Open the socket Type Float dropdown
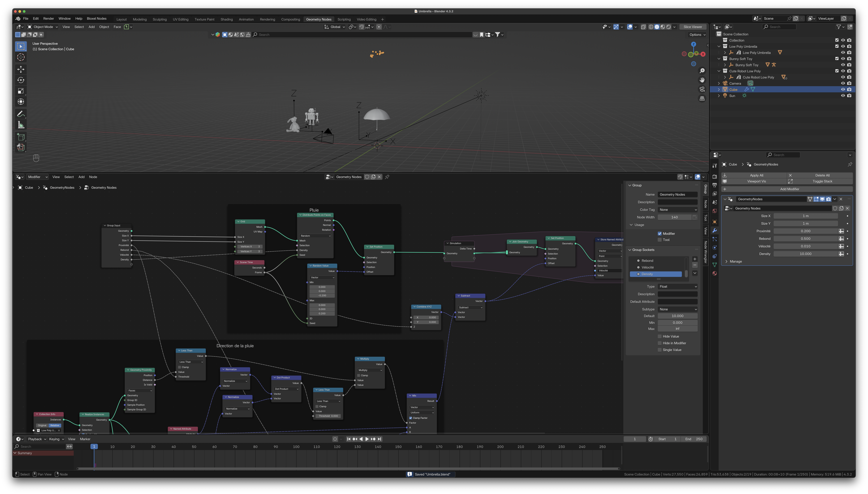868x494 pixels. (678, 287)
